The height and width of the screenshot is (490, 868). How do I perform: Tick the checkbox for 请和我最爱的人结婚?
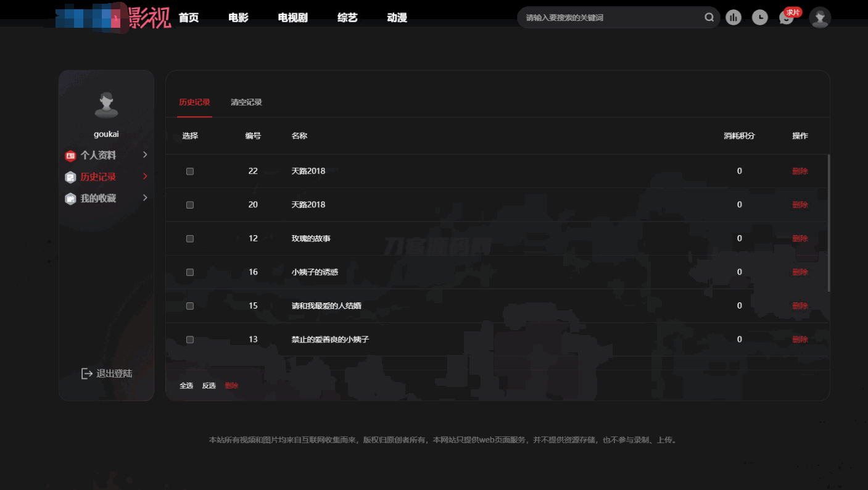click(x=190, y=305)
